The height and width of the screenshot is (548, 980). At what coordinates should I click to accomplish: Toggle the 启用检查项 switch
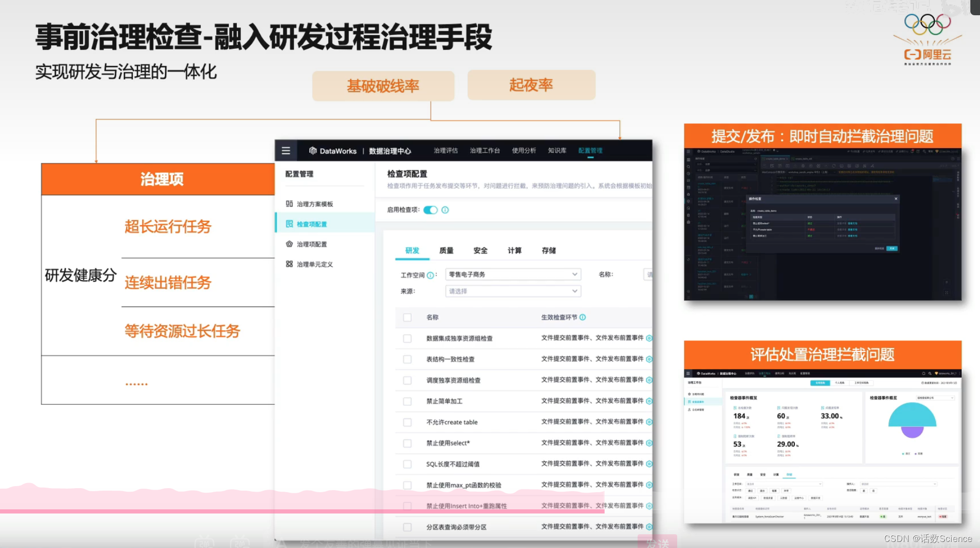tap(430, 210)
